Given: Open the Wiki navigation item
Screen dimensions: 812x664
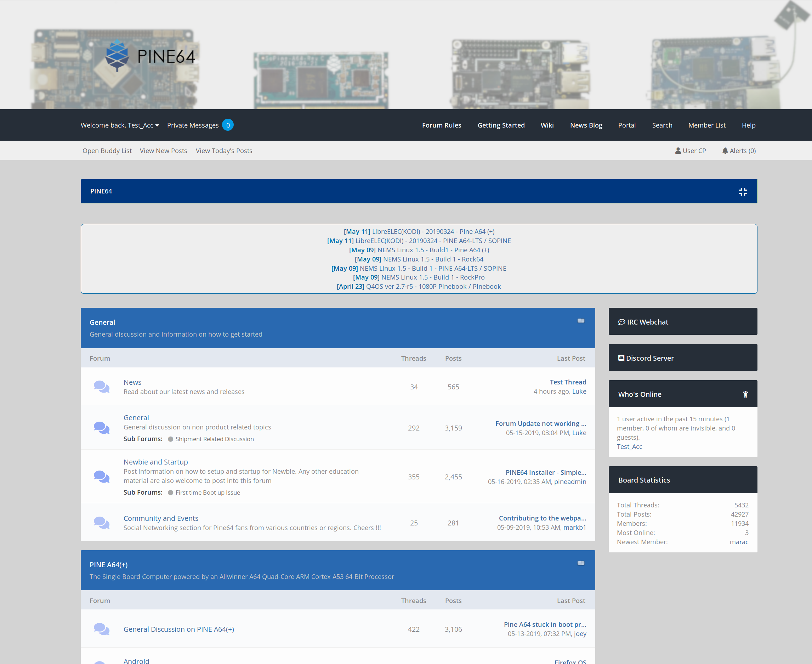Looking at the screenshot, I should (547, 125).
